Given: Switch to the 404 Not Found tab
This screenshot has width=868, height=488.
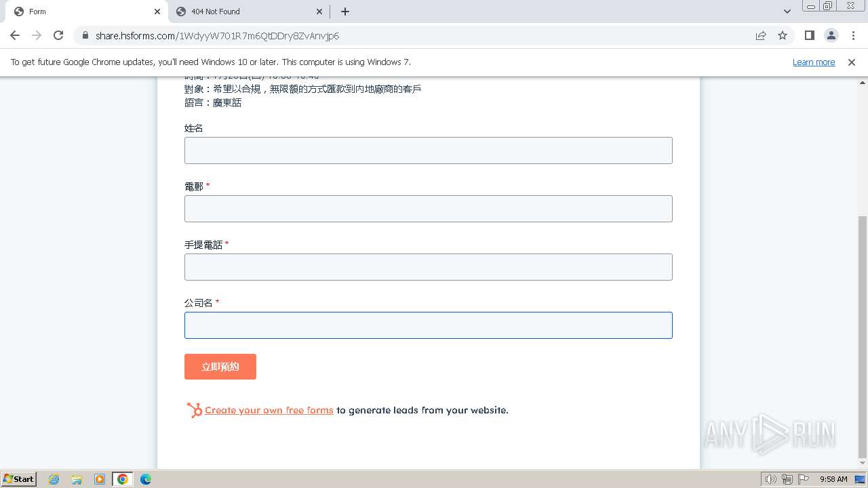Looking at the screenshot, I should 248,12.
